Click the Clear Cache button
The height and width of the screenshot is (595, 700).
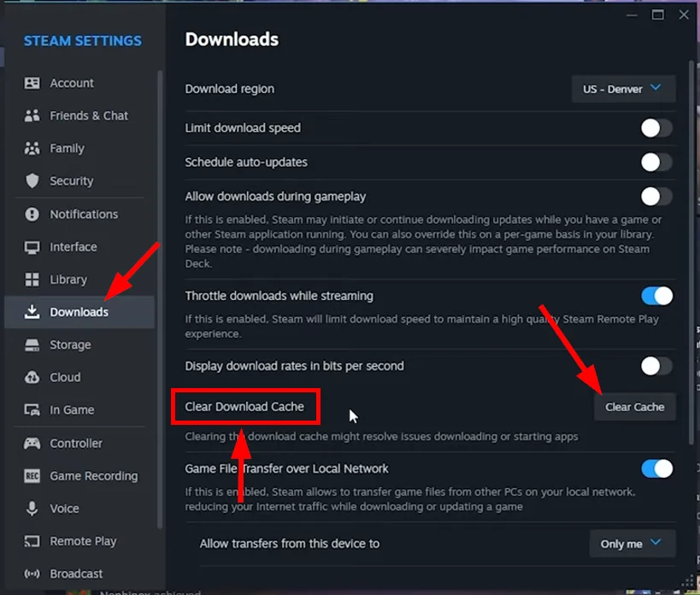coord(634,407)
